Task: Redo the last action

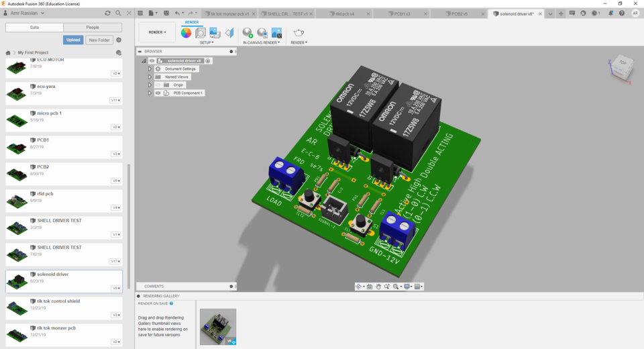Action: pos(191,13)
